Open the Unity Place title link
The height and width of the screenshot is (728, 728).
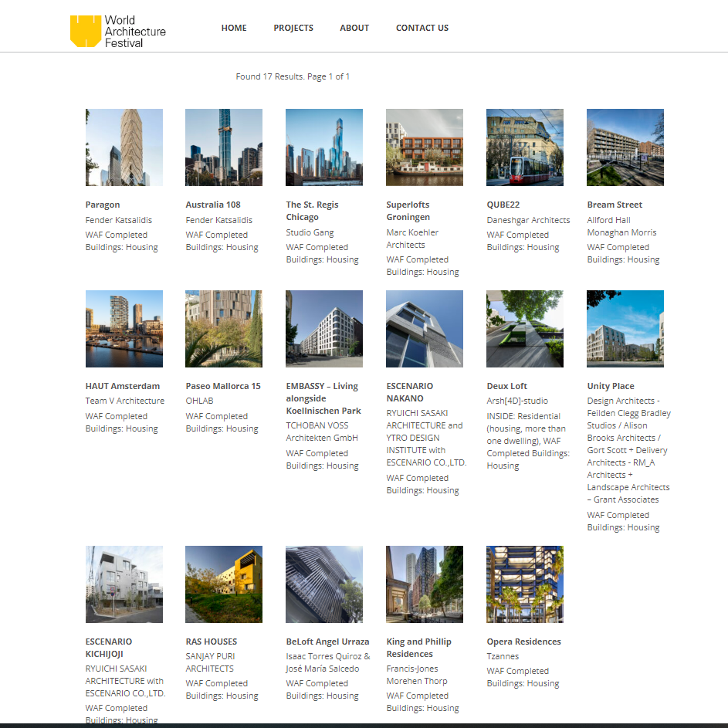(x=611, y=386)
